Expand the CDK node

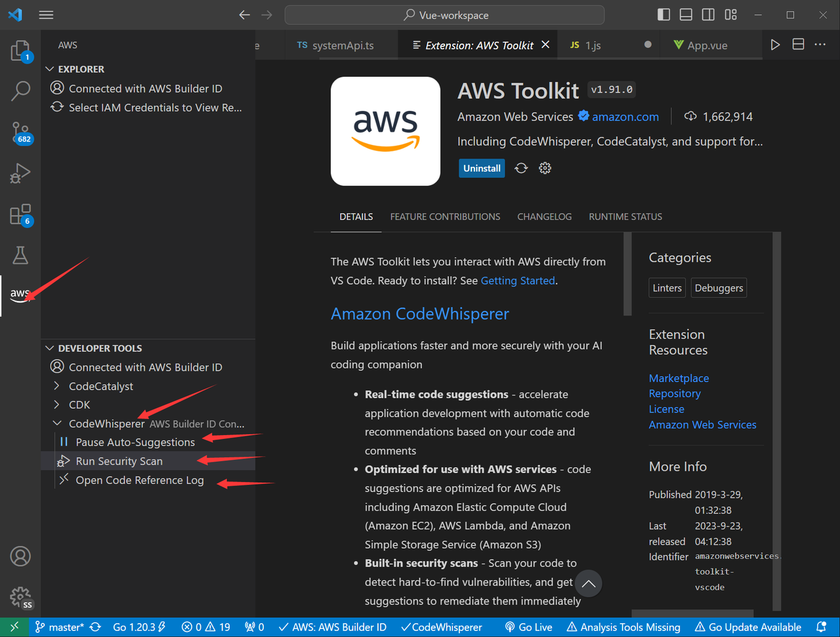click(x=56, y=405)
